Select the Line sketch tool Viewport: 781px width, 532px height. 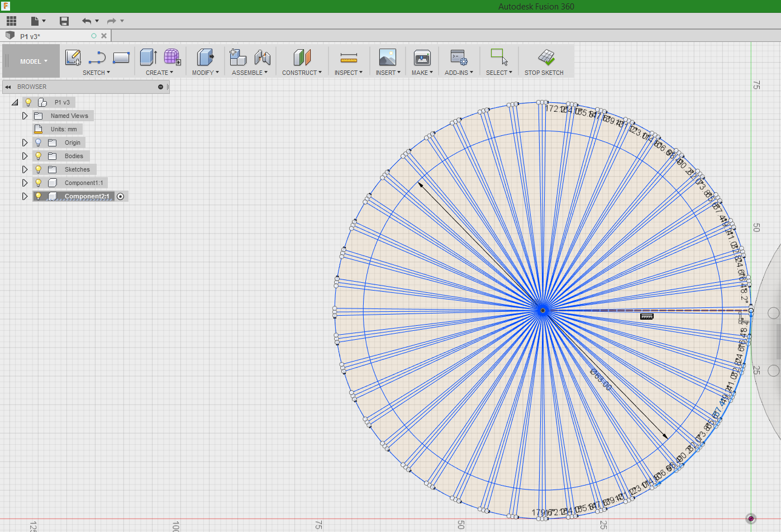pyautogui.click(x=97, y=57)
